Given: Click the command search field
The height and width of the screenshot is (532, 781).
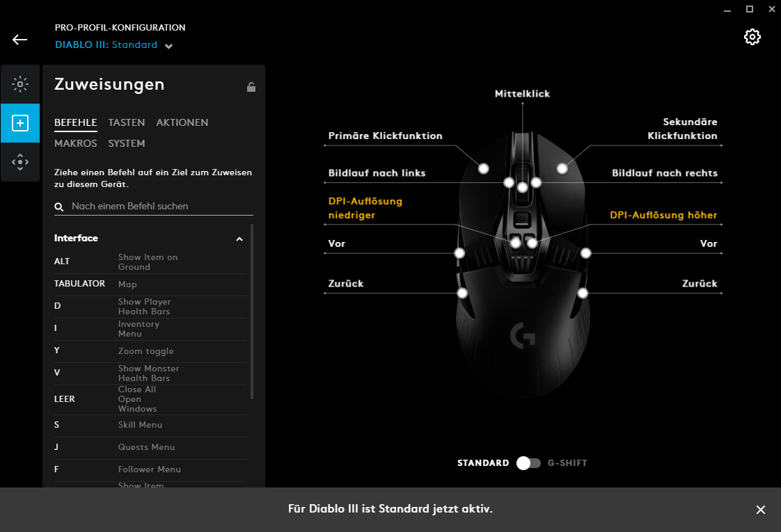Looking at the screenshot, I should (153, 206).
